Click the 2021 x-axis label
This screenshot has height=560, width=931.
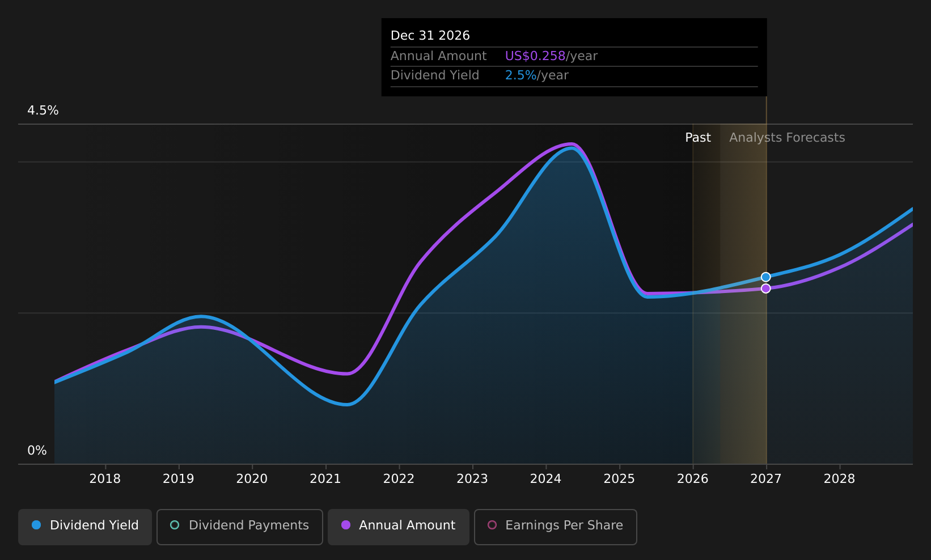[325, 479]
